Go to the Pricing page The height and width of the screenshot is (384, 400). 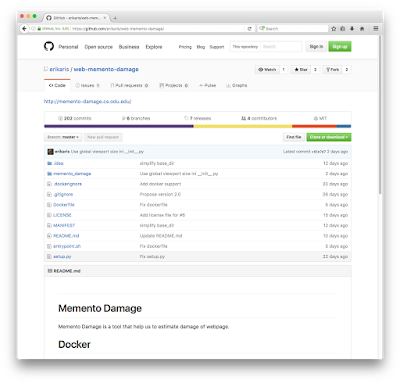(x=185, y=47)
